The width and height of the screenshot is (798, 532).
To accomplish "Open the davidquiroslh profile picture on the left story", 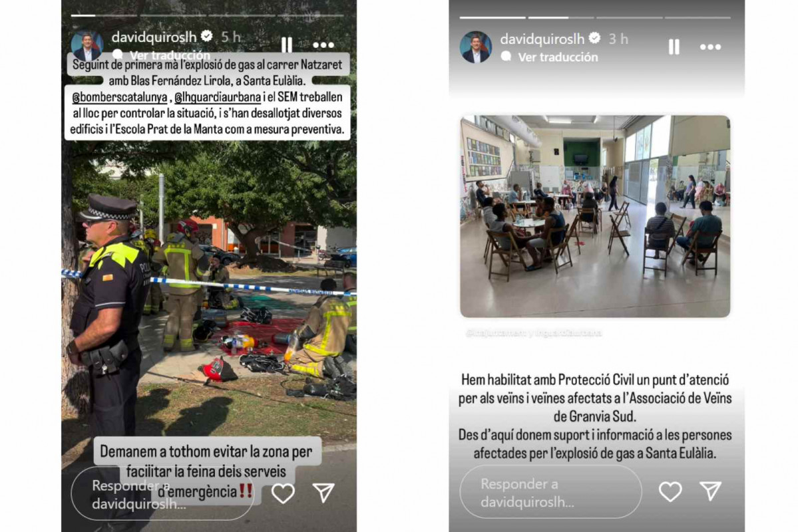I will click(87, 45).
